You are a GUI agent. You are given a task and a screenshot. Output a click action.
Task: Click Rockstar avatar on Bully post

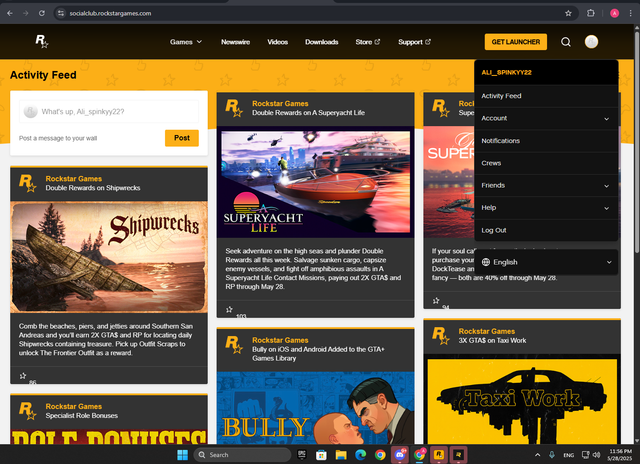[x=234, y=344]
